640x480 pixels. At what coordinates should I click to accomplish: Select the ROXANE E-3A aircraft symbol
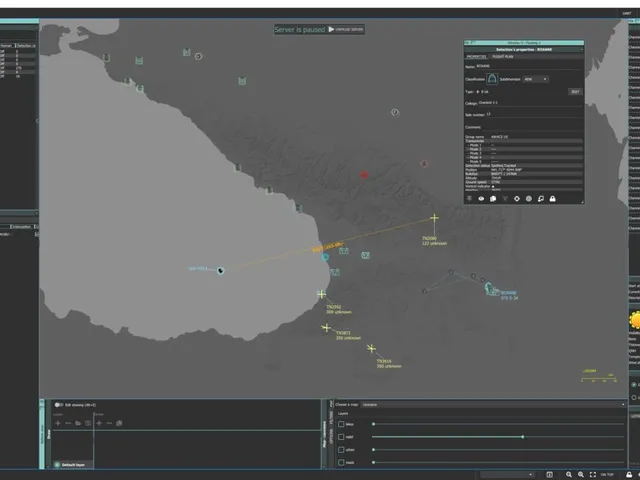[491, 289]
